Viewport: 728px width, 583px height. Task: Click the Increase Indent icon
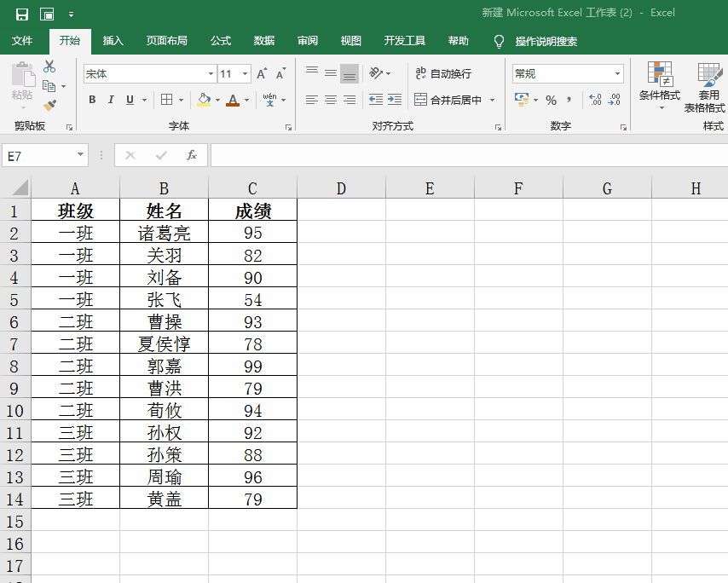(x=394, y=100)
